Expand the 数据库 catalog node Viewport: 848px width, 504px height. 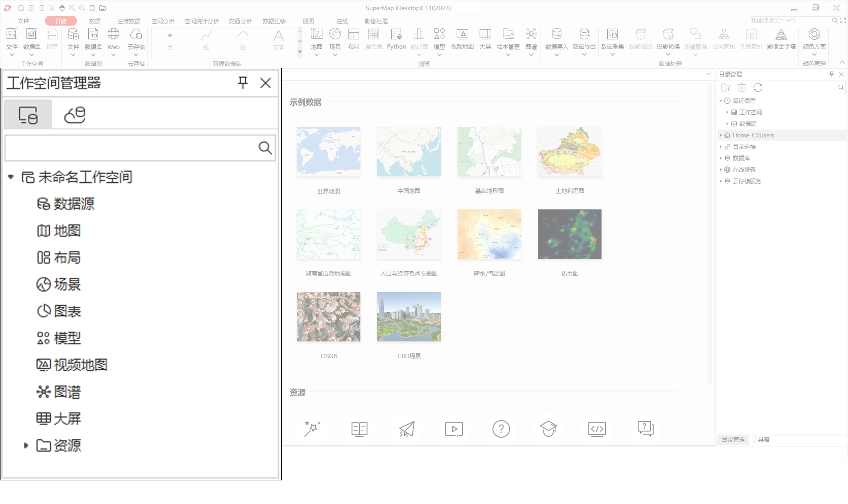pos(721,158)
